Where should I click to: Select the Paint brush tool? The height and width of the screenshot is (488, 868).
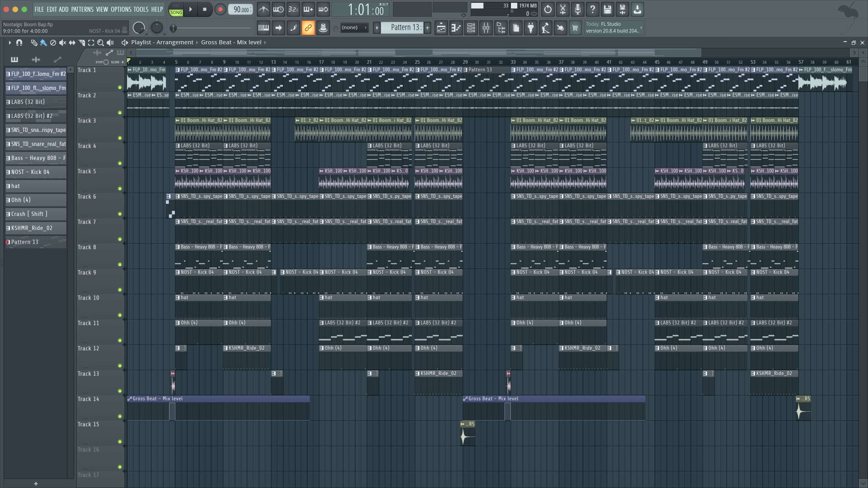click(43, 42)
